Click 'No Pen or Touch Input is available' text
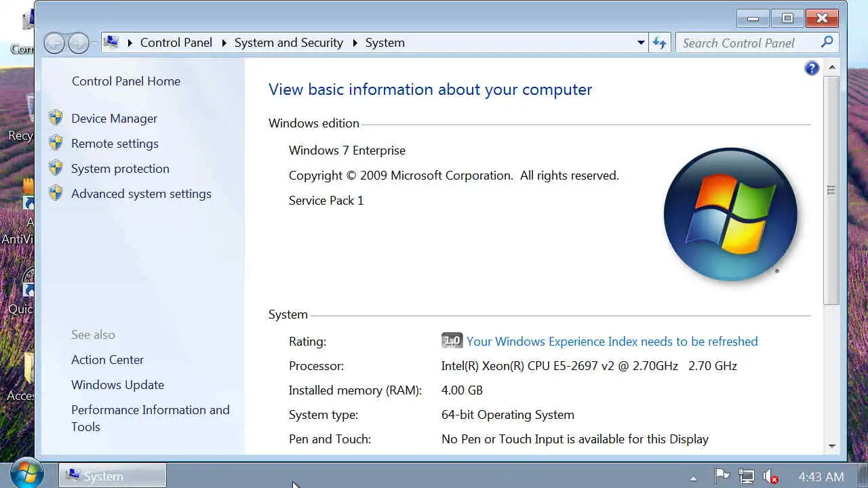 [x=575, y=439]
